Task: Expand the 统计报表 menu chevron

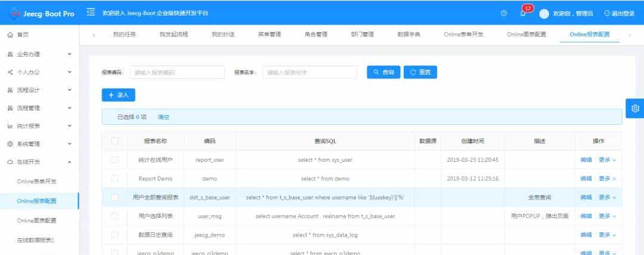Action: point(69,126)
